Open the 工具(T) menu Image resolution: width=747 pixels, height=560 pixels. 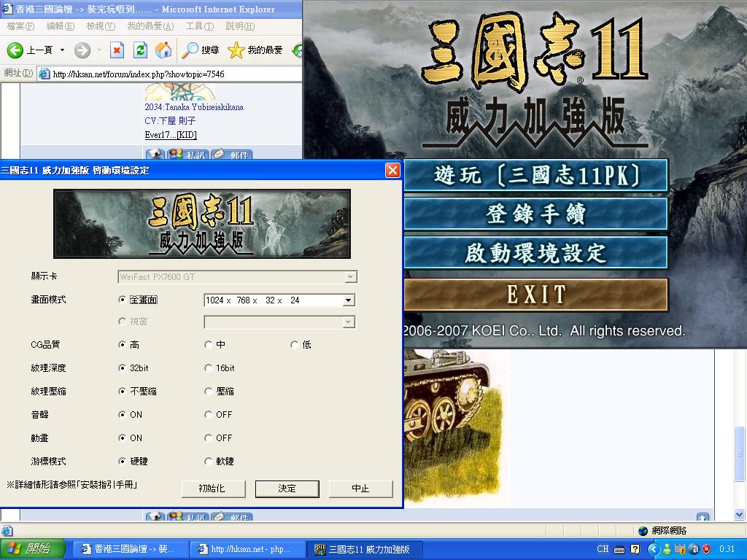pos(200,26)
